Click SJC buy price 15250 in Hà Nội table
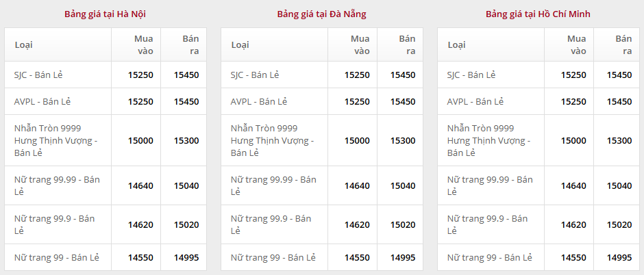The height and width of the screenshot is (275, 644). 140,75
